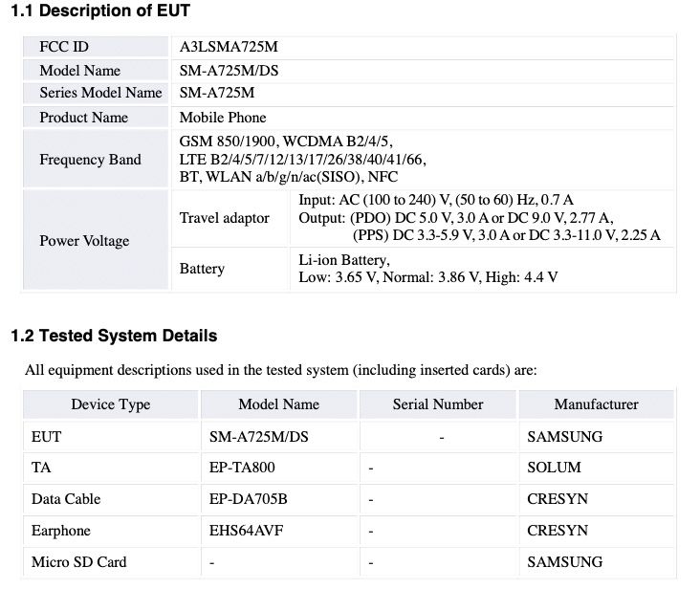Image resolution: width=700 pixels, height=589 pixels.
Task: Click the 'Manufacturer' column header
Action: tap(596, 404)
